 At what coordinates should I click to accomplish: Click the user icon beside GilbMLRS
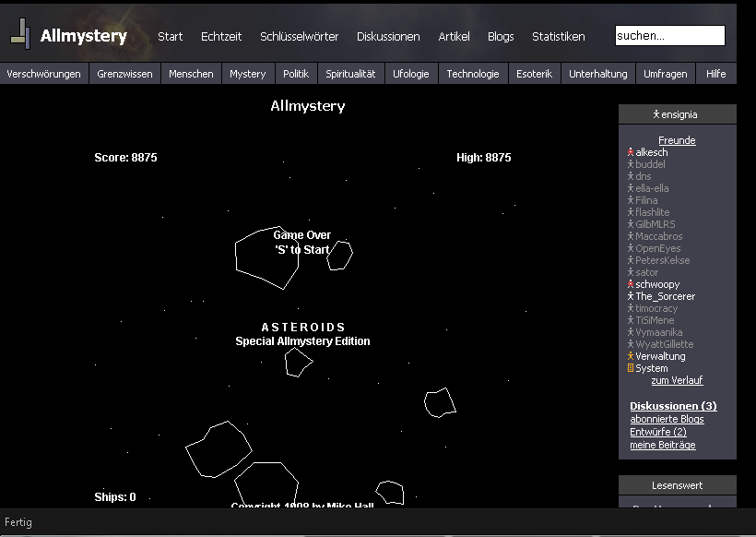point(631,224)
